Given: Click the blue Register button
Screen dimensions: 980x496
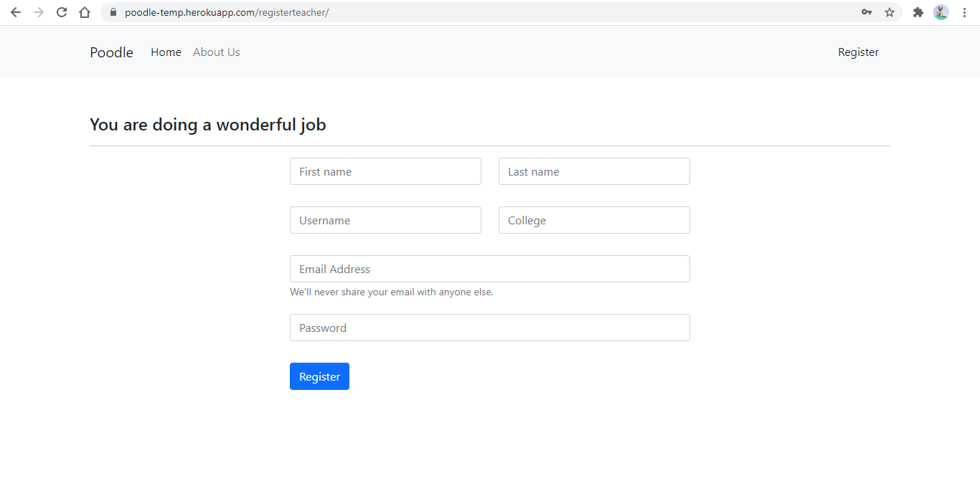Looking at the screenshot, I should [319, 376].
